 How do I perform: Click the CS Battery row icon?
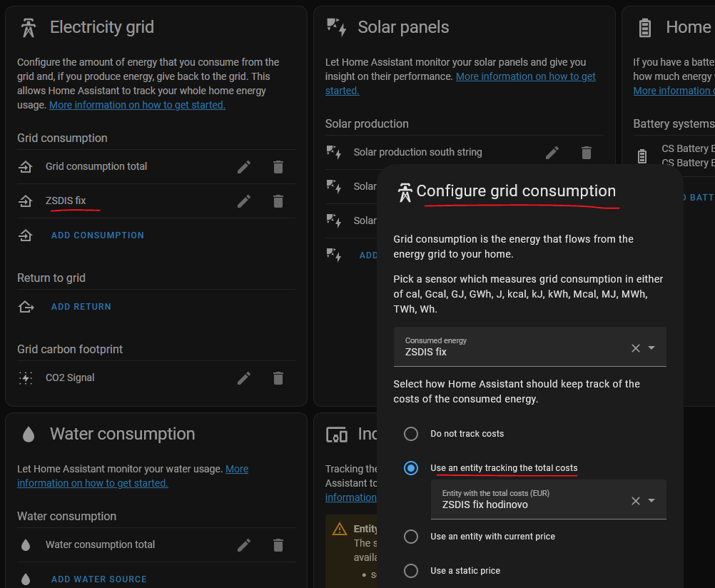[642, 156]
